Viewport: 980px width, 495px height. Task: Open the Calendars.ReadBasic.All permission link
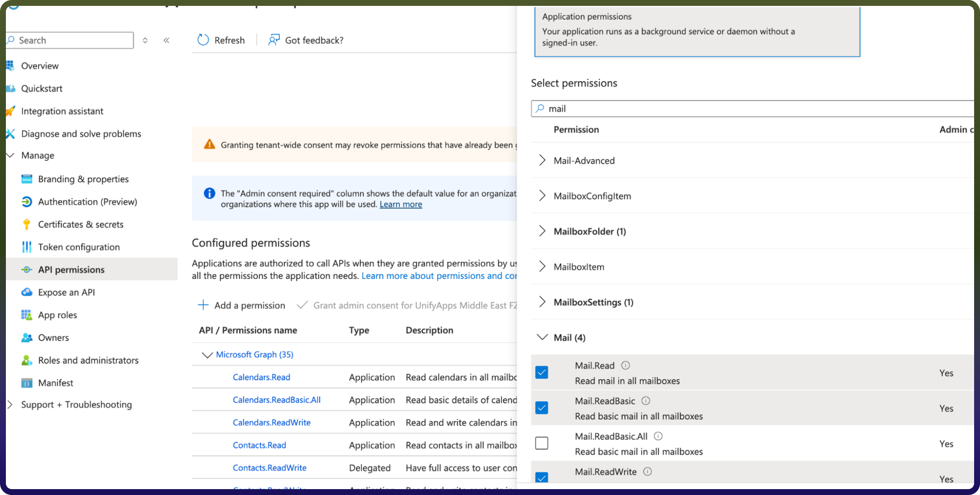pos(276,400)
